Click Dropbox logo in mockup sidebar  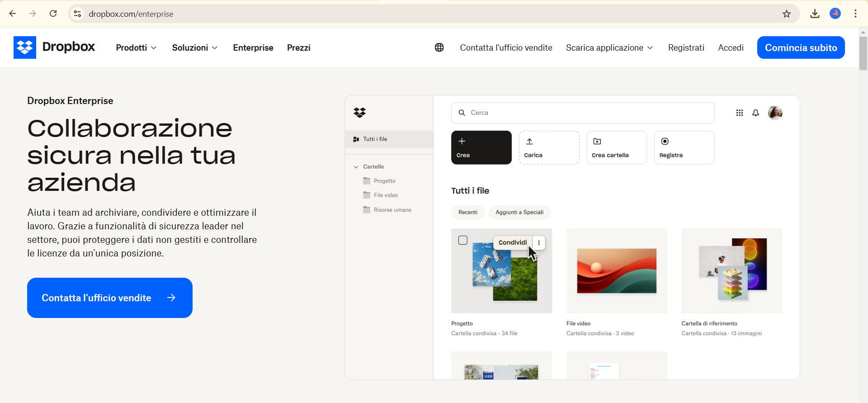[360, 113]
